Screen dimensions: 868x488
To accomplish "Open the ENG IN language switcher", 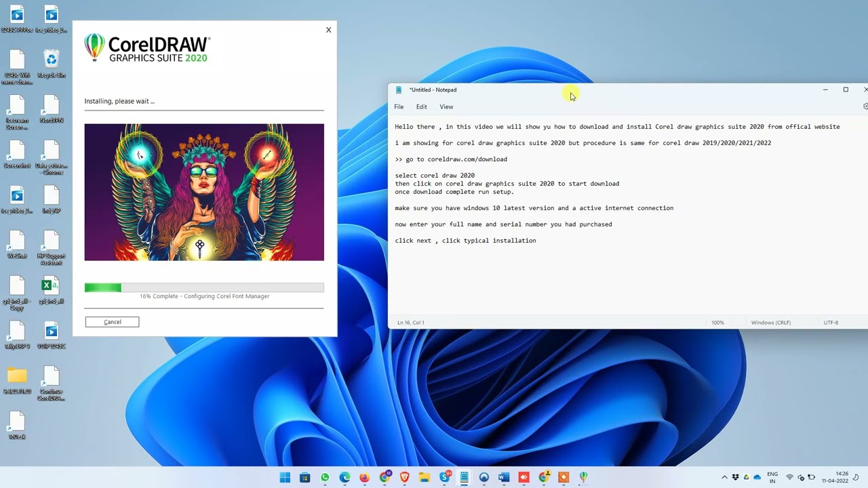I will click(x=772, y=477).
